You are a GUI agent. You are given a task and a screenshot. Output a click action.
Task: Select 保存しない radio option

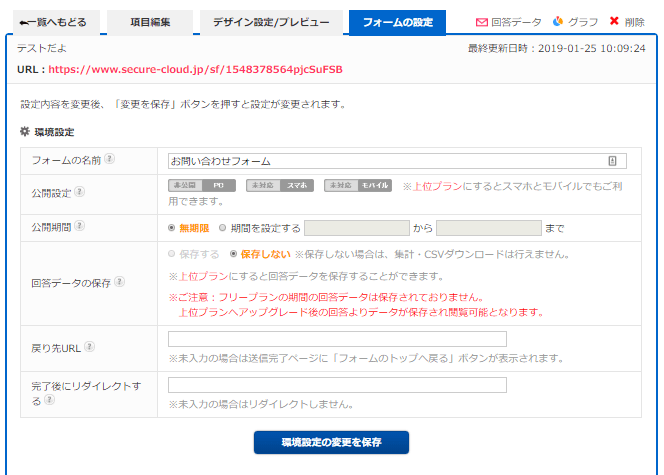coord(234,254)
